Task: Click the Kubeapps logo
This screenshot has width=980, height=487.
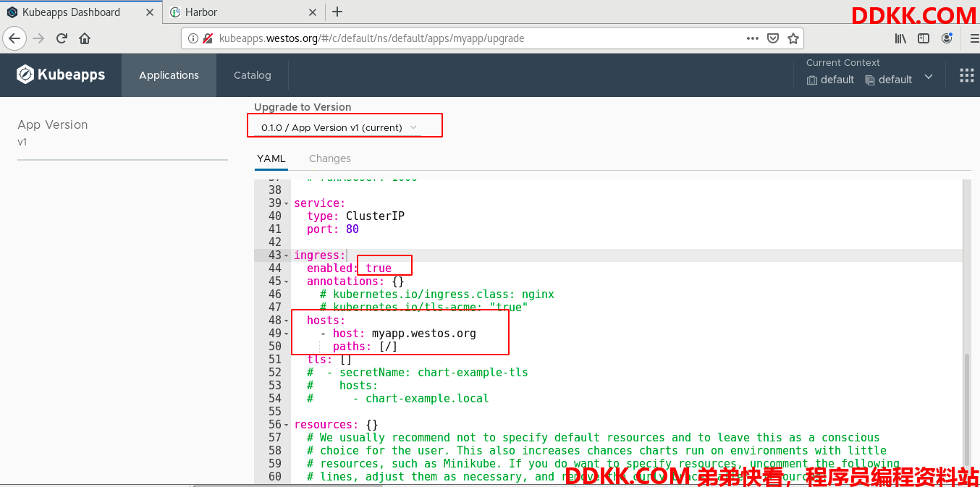Action: [x=61, y=75]
